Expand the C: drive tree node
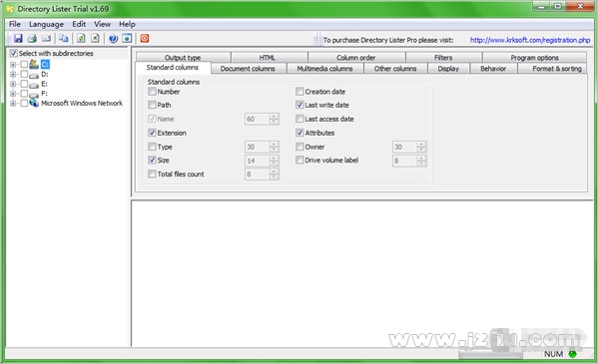This screenshot has width=598, height=364. 13,65
